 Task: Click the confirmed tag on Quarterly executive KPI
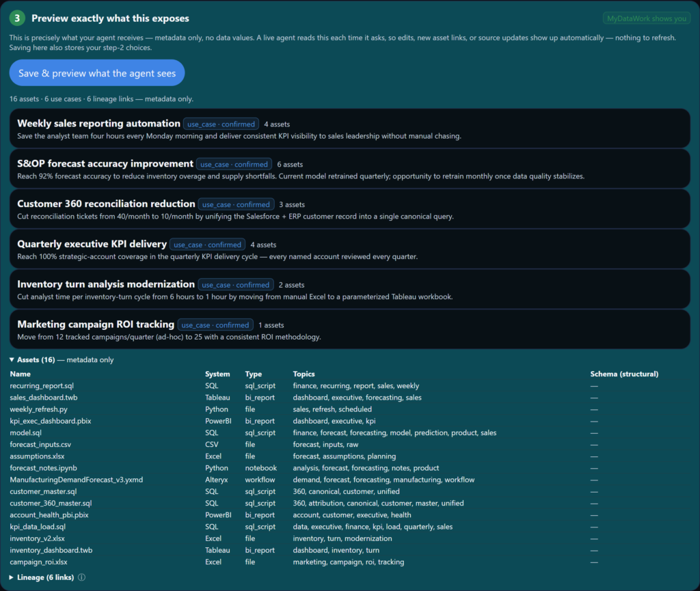point(207,245)
